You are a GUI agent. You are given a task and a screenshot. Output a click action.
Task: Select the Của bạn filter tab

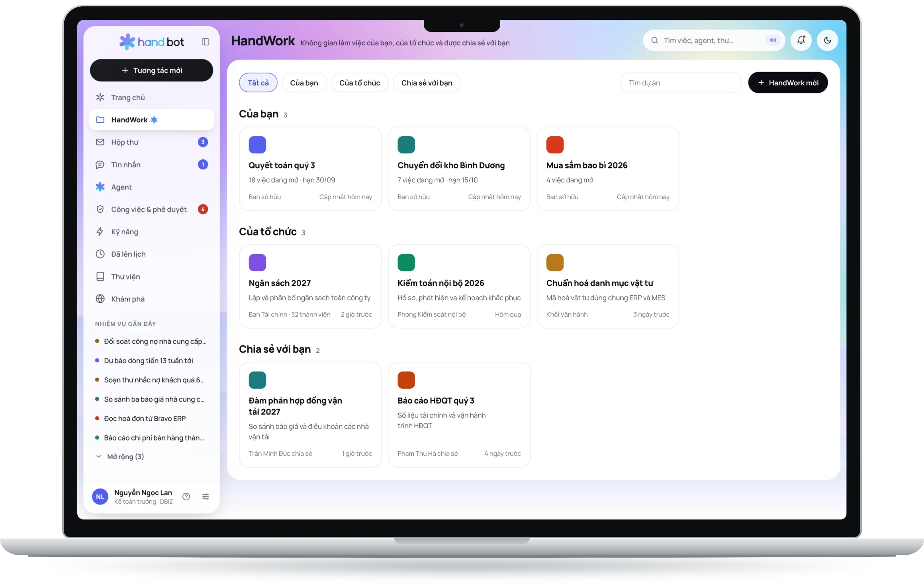pyautogui.click(x=304, y=82)
